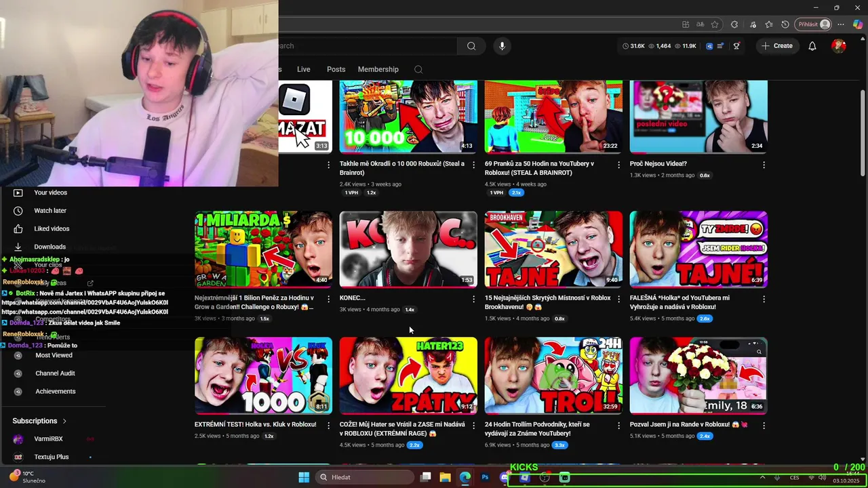Open options menu for Pozval Jsem ji video
Screen dimensions: 868x488
pos(764,426)
